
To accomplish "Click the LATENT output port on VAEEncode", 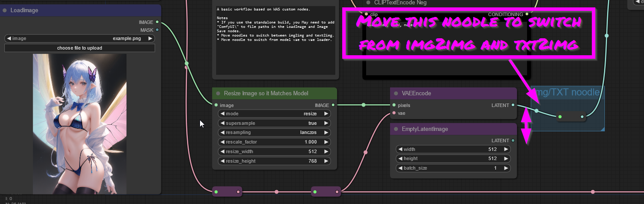I will pos(513,105).
